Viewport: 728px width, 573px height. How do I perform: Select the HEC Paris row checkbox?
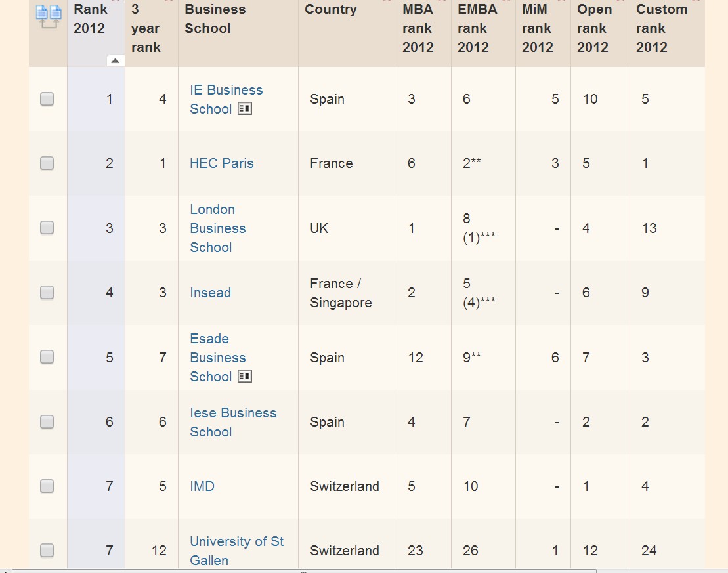point(47,163)
